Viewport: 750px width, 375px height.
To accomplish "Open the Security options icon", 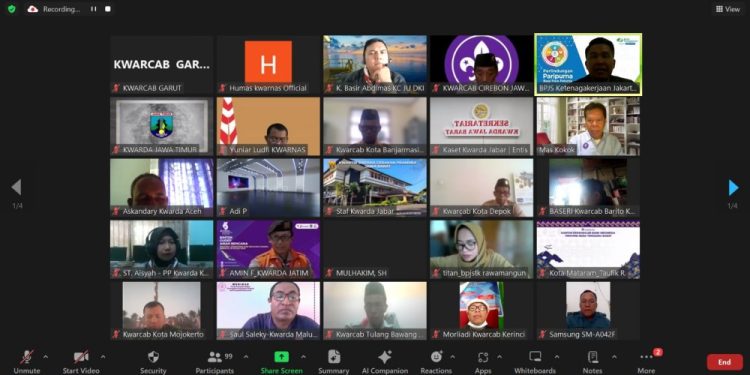I will click(x=153, y=357).
